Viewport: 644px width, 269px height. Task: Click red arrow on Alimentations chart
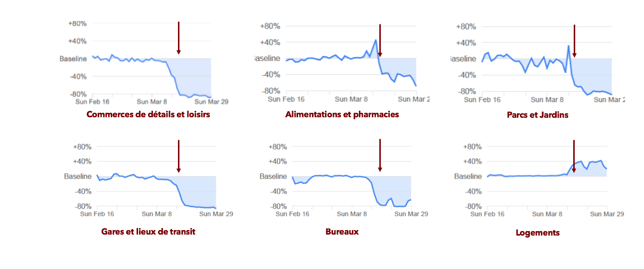(380, 41)
